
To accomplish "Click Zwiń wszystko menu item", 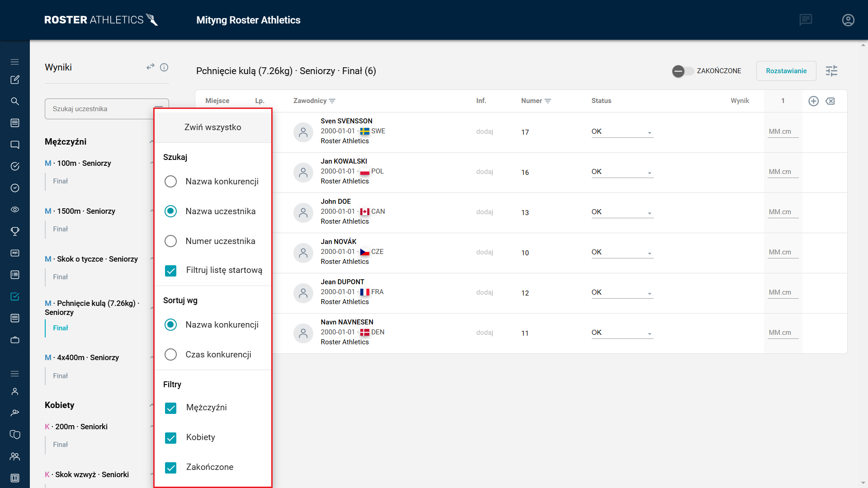I will click(212, 127).
